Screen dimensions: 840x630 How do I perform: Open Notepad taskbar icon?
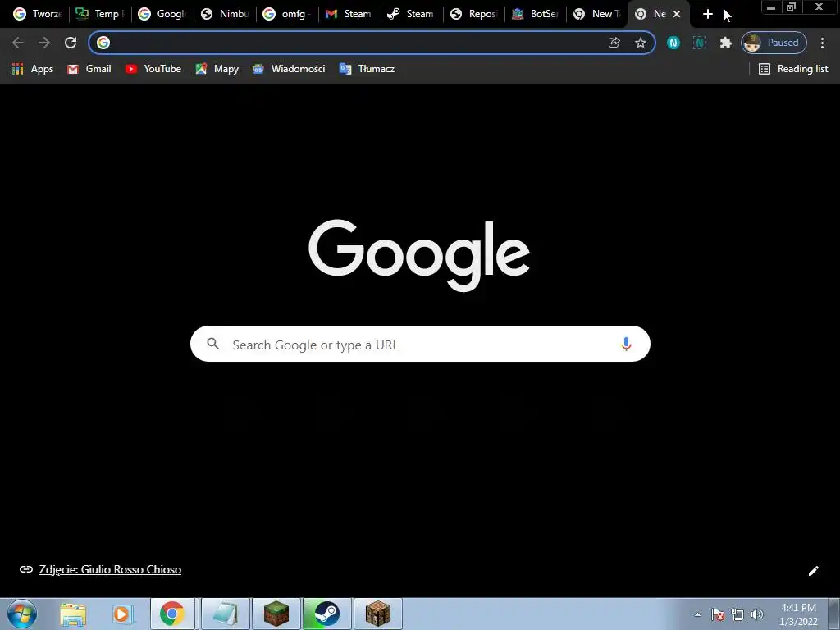click(x=225, y=614)
